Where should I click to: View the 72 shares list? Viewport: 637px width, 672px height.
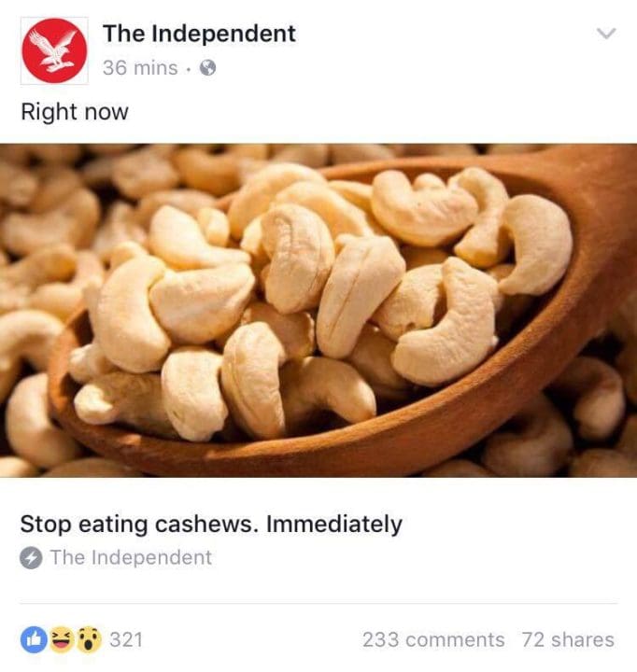(x=569, y=639)
